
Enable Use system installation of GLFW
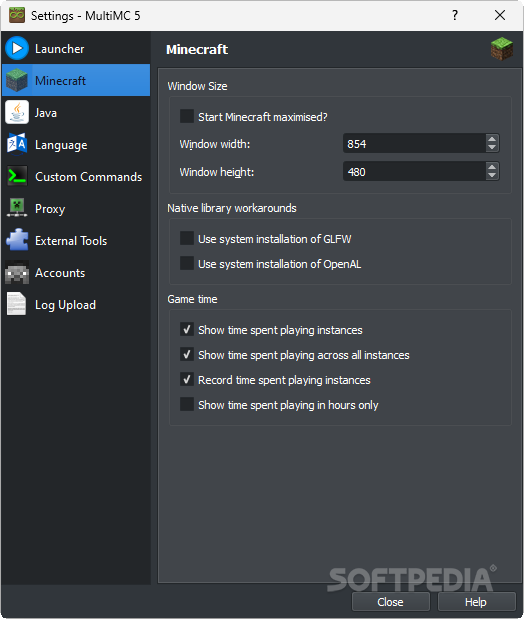187,238
